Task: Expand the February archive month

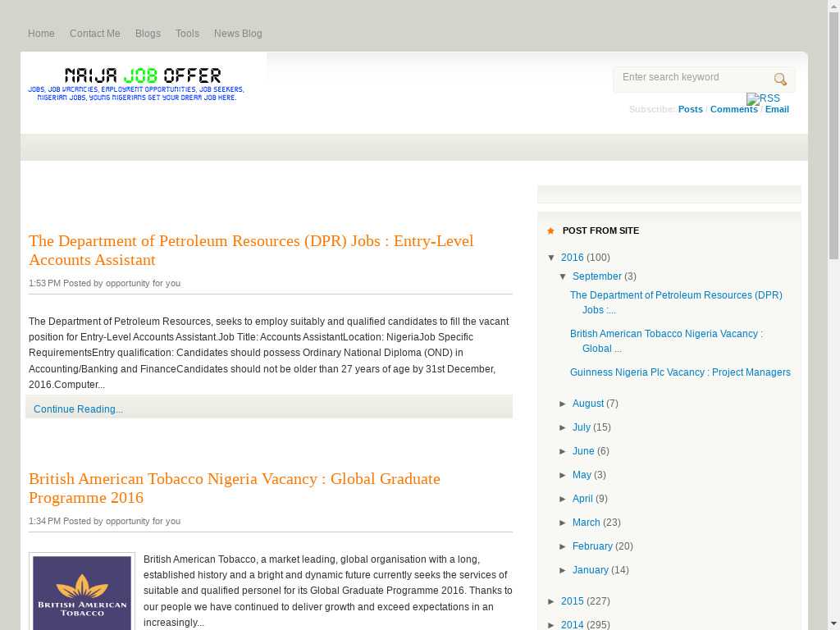Action: pyautogui.click(x=563, y=546)
